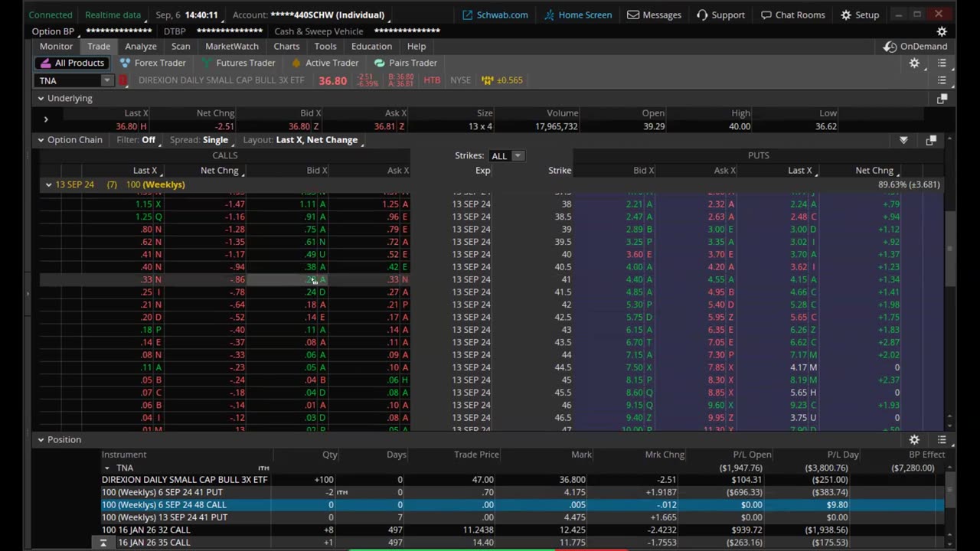Screen dimensions: 980x551
Task: Open the Spread Single selector
Action: coord(215,140)
